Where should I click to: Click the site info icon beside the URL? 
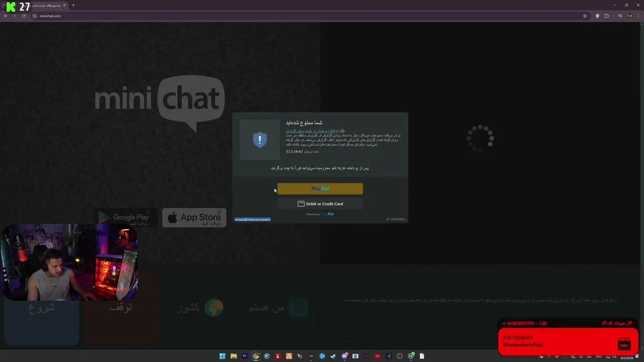point(35,16)
